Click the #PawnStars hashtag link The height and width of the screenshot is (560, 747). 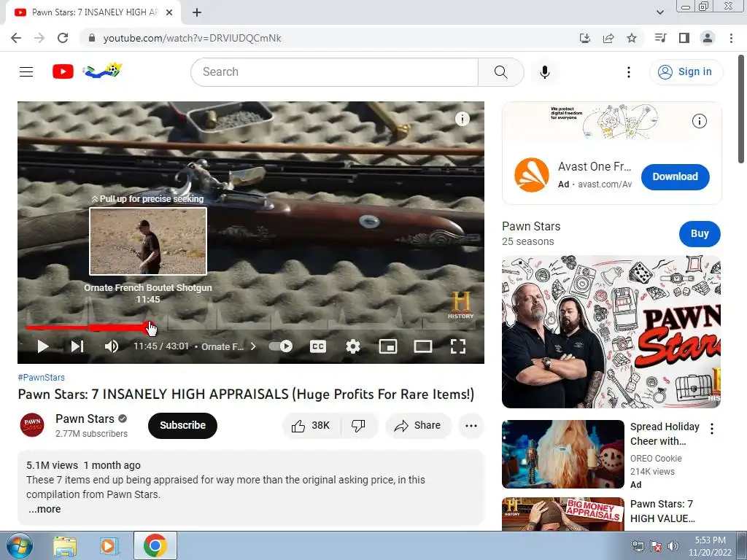tap(41, 377)
